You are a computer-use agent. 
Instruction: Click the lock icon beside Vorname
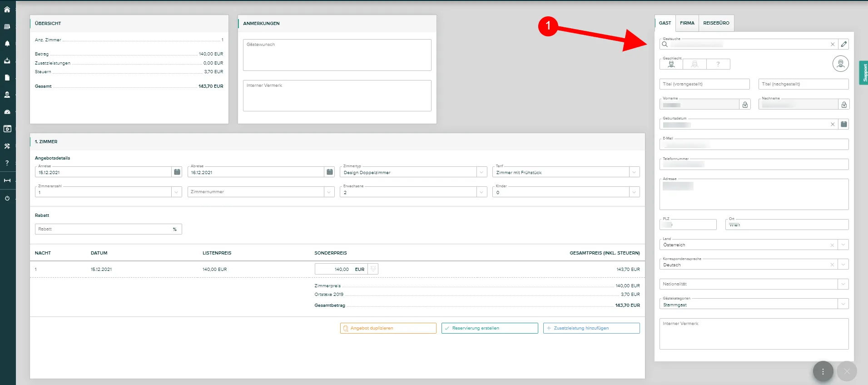(x=745, y=105)
